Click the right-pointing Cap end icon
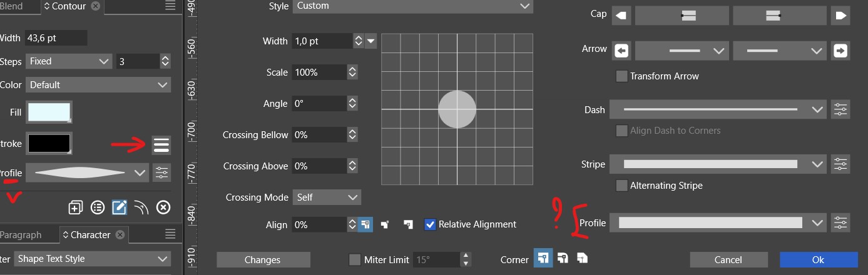 point(839,16)
